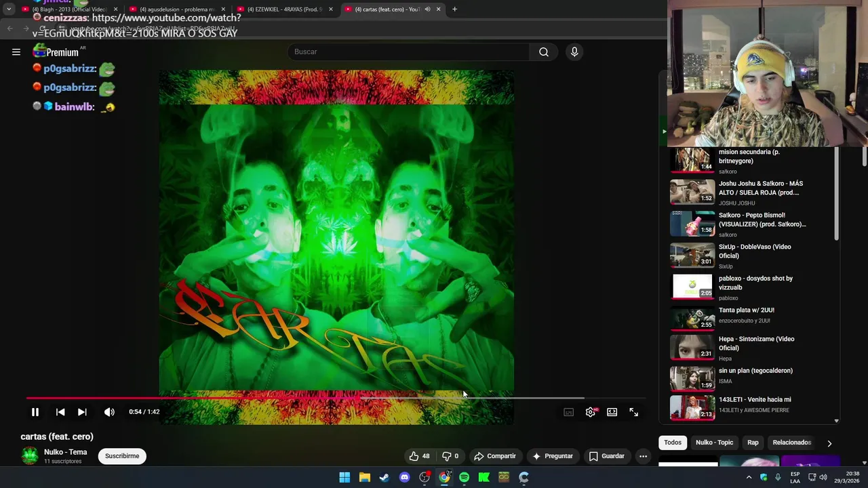Open the YouTube hamburger guide menu

[x=16, y=52]
